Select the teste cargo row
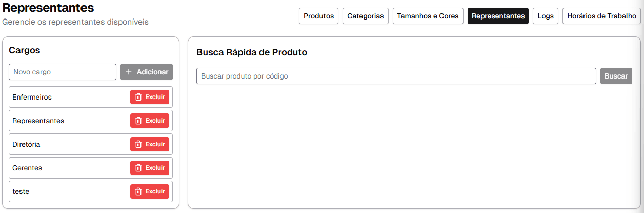 [67, 191]
